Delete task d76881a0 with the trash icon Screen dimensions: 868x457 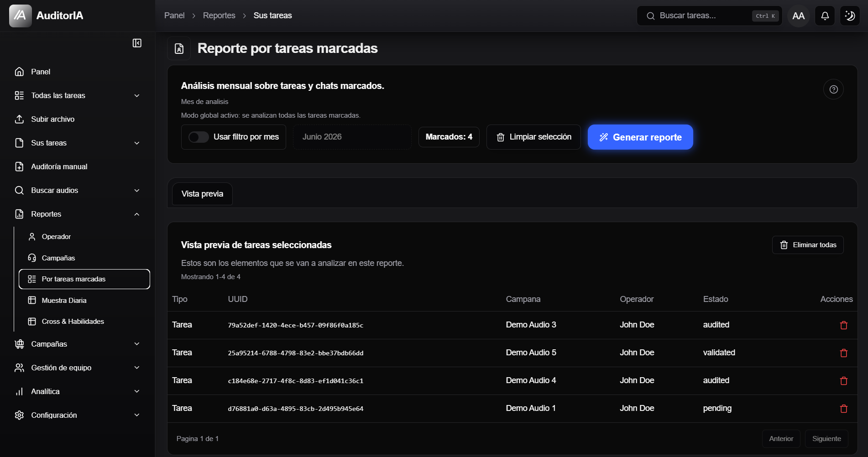[x=843, y=409]
